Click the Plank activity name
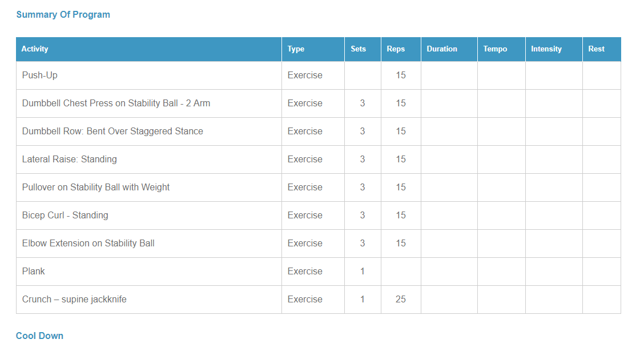 [x=33, y=271]
